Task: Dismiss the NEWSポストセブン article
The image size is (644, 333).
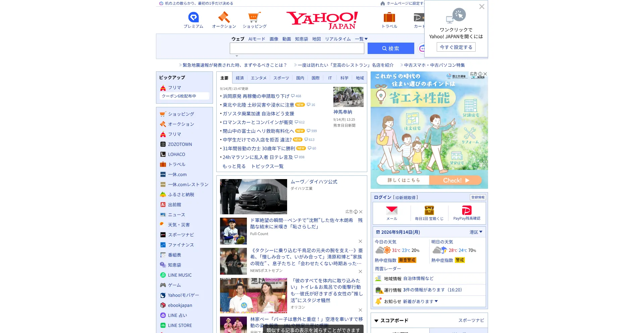Action: [x=360, y=271]
